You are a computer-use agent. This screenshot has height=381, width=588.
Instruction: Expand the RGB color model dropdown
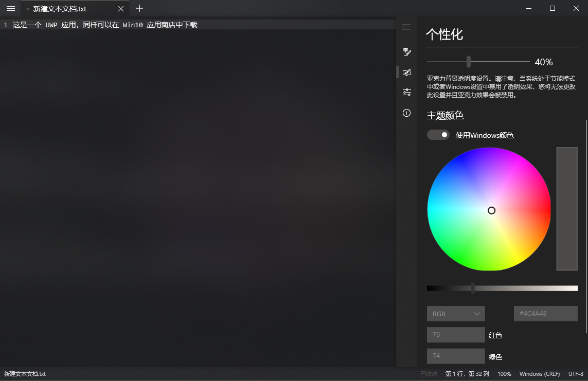[x=456, y=314]
